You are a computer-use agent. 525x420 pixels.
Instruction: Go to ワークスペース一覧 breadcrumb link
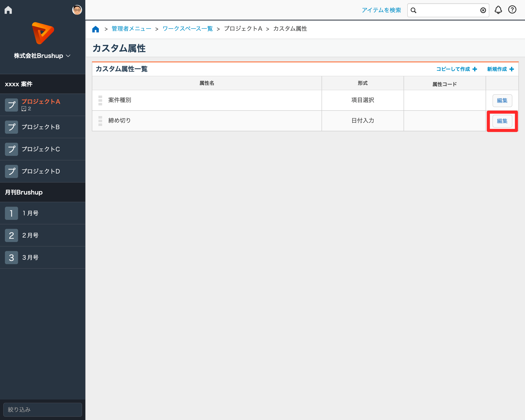tap(187, 29)
